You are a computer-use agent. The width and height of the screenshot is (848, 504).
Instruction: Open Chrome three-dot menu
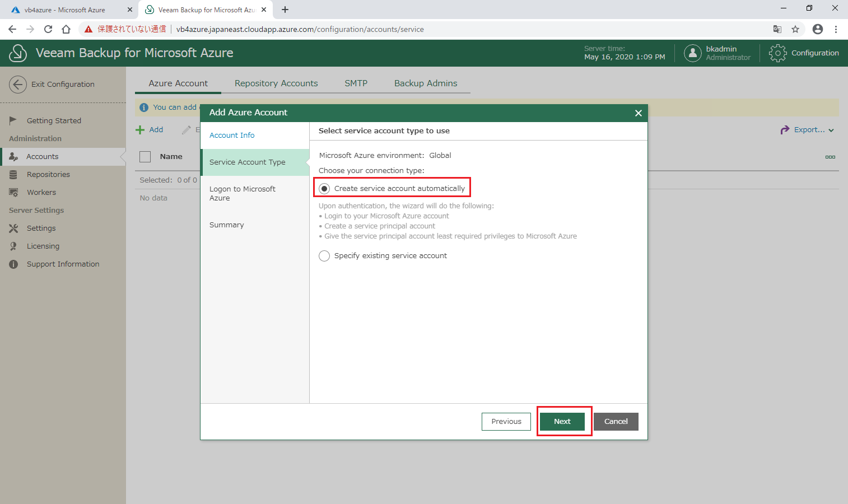(836, 29)
